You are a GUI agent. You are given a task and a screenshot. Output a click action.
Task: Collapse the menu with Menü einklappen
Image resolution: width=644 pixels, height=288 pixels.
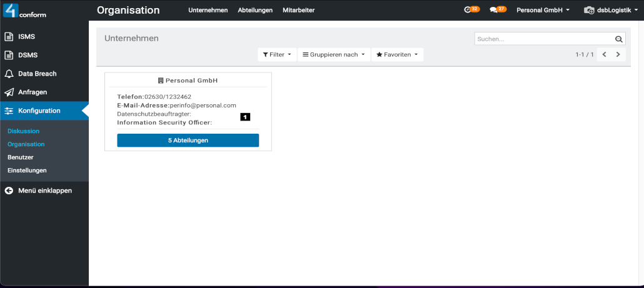[x=44, y=191]
